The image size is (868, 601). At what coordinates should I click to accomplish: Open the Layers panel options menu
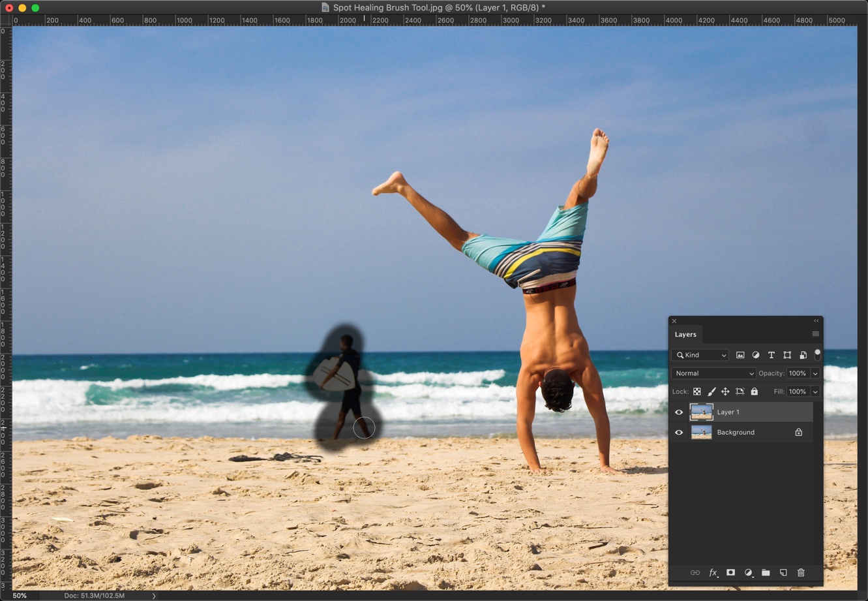(x=815, y=334)
